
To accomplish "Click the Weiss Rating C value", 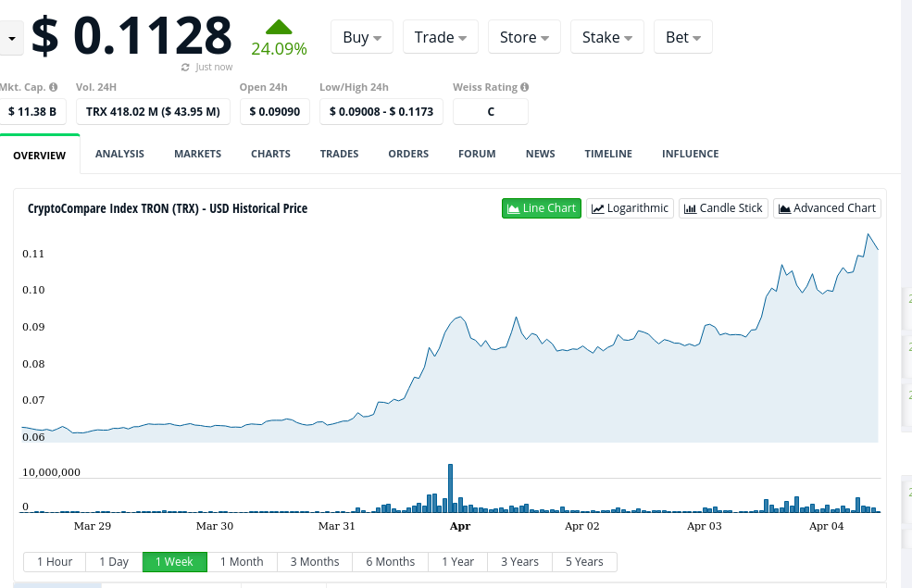I will [491, 112].
